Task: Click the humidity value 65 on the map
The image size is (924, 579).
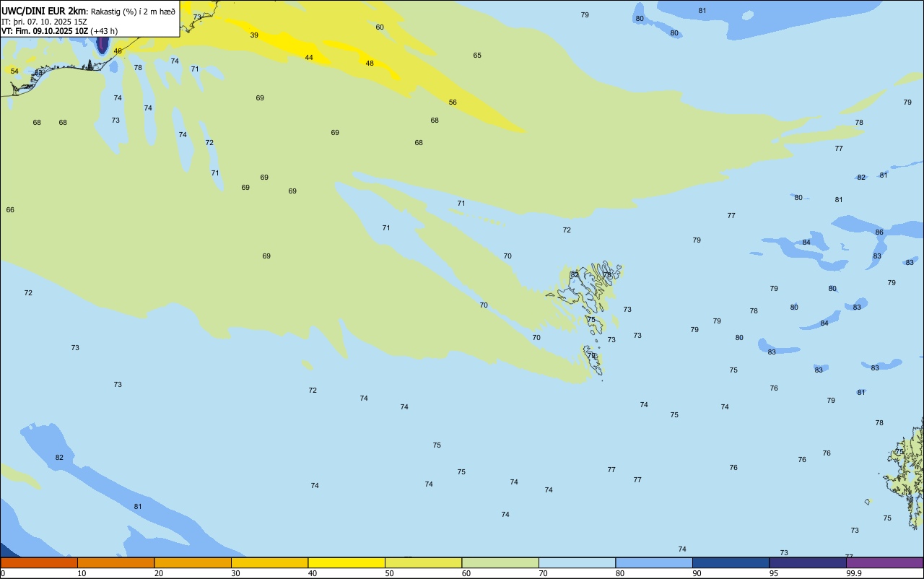Action: point(477,56)
